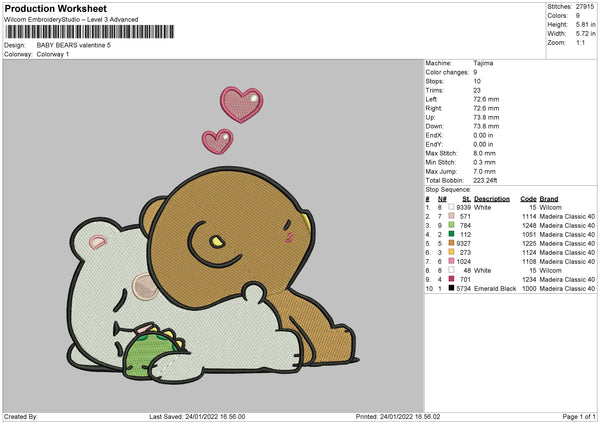The image size is (600, 424).
Task: Select the Min Stitch value 0.3 mm
Action: click(484, 162)
